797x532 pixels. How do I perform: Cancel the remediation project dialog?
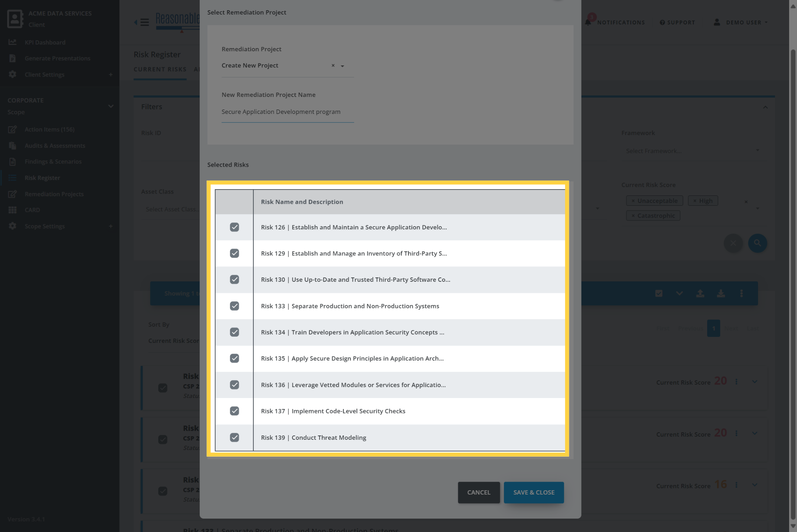(x=479, y=492)
